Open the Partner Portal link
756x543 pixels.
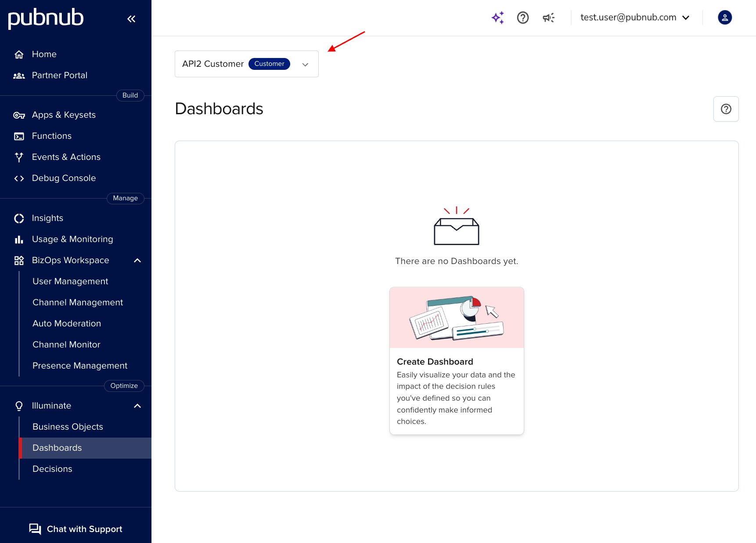59,75
